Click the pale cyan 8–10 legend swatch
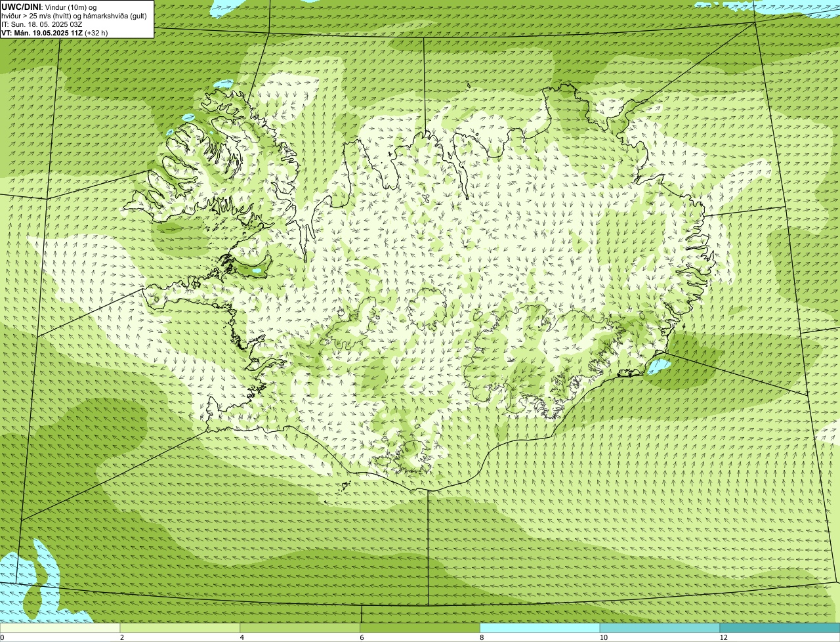Image resolution: width=840 pixels, height=642 pixels. coord(540,628)
